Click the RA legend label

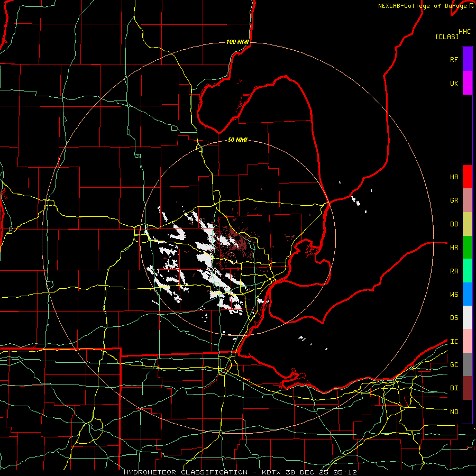point(454,271)
